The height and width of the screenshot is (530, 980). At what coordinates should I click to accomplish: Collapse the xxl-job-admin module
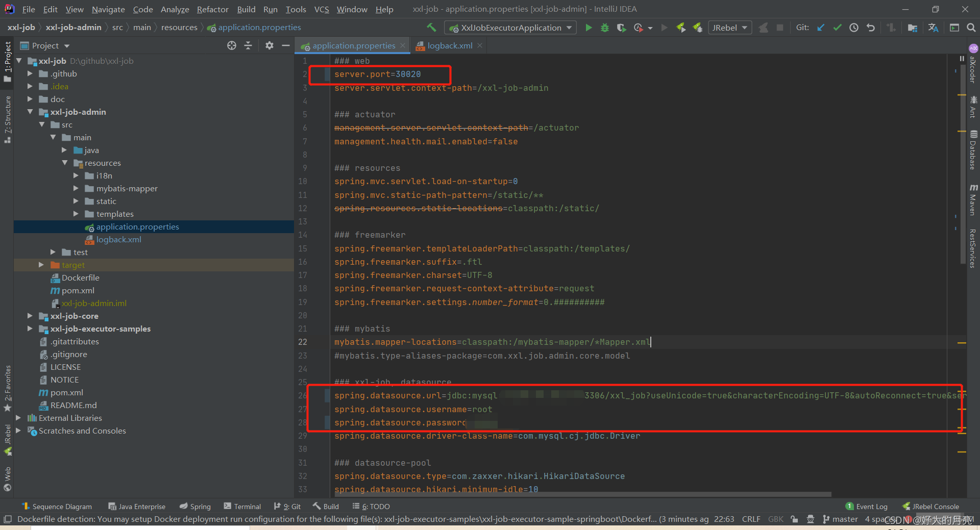30,112
